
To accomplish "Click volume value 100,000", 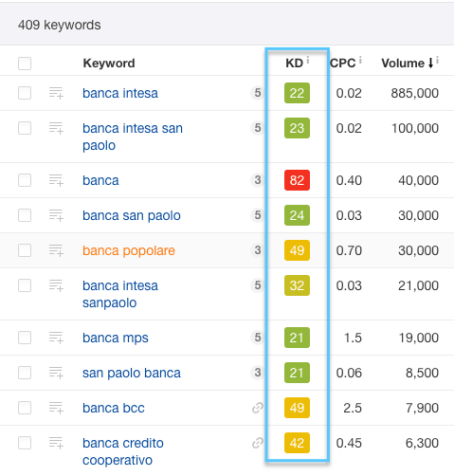I will click(415, 128).
